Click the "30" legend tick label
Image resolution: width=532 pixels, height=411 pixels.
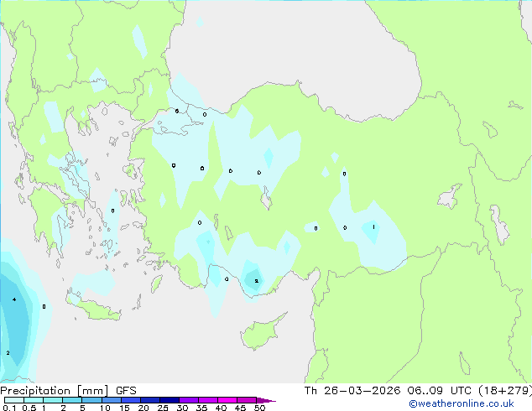click(182, 408)
